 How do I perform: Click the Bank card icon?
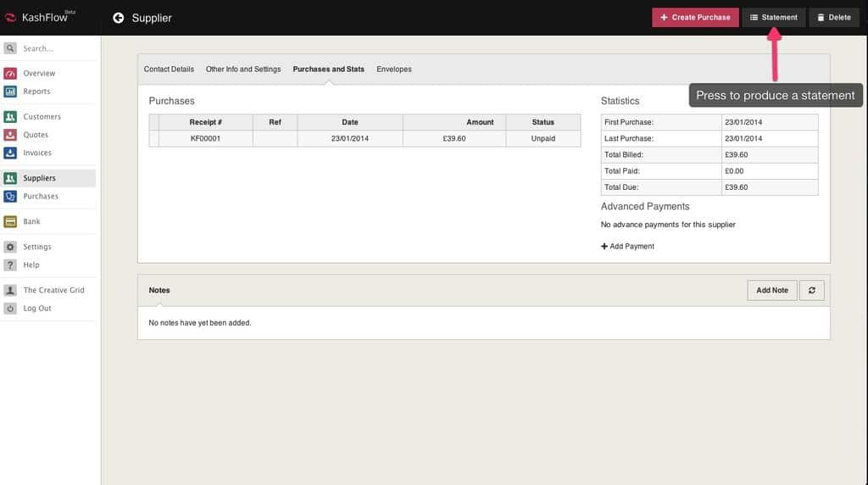pos(10,222)
